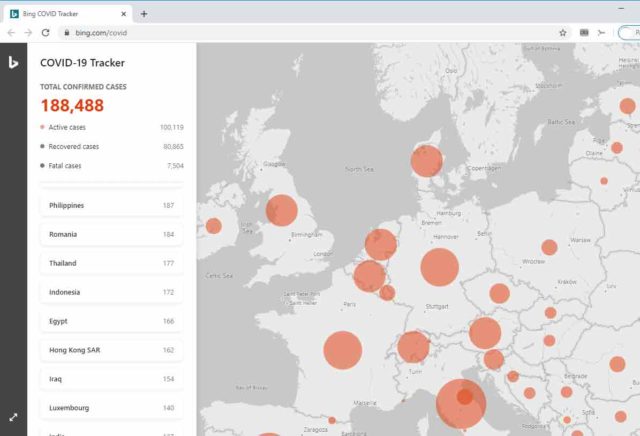Select Iraq in the country list
Image resolution: width=640 pixels, height=436 pixels.
(111, 379)
